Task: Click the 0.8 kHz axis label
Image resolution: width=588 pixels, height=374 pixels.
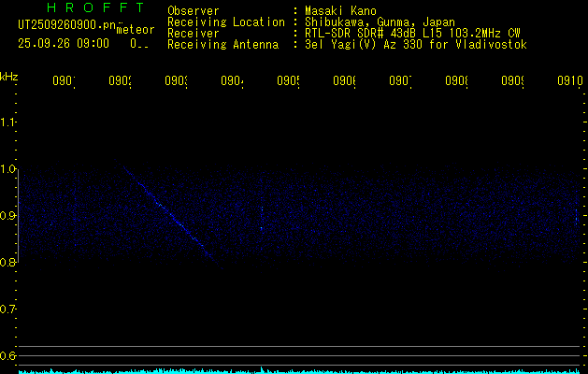Action: click(x=7, y=262)
